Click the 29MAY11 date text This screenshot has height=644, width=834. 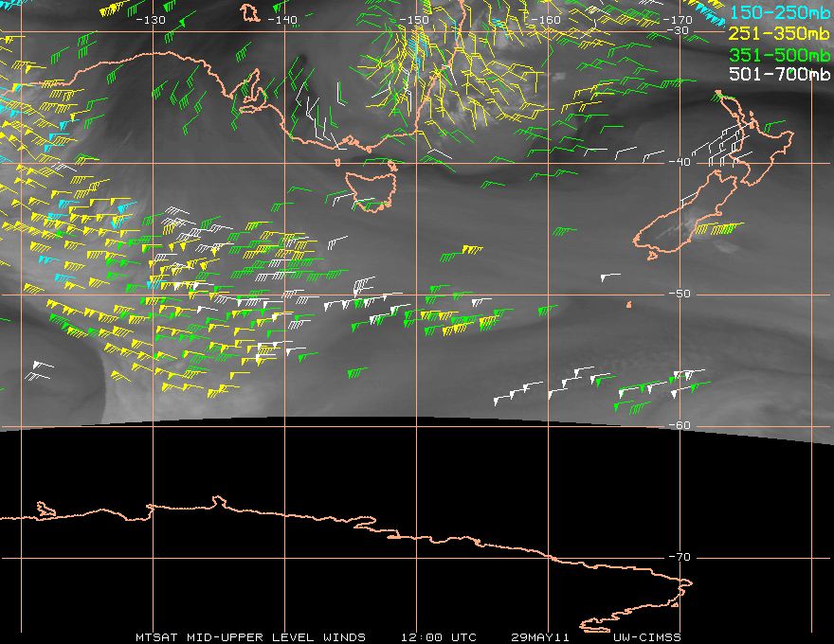[x=540, y=637]
